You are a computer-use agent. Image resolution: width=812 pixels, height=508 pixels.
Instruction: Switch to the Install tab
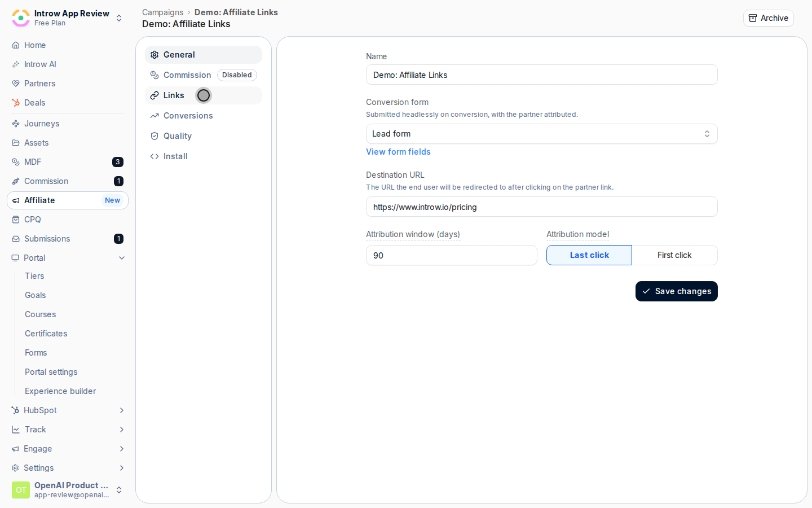pos(204,156)
